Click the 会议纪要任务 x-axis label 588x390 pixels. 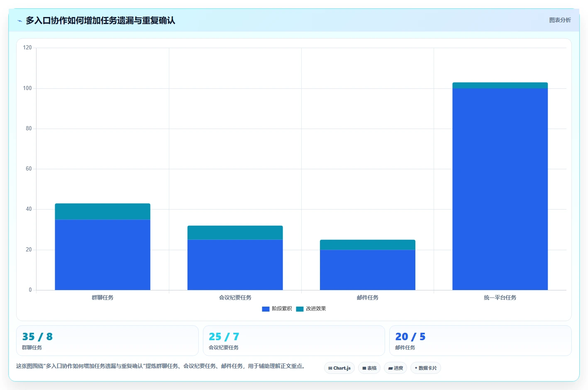235,297
